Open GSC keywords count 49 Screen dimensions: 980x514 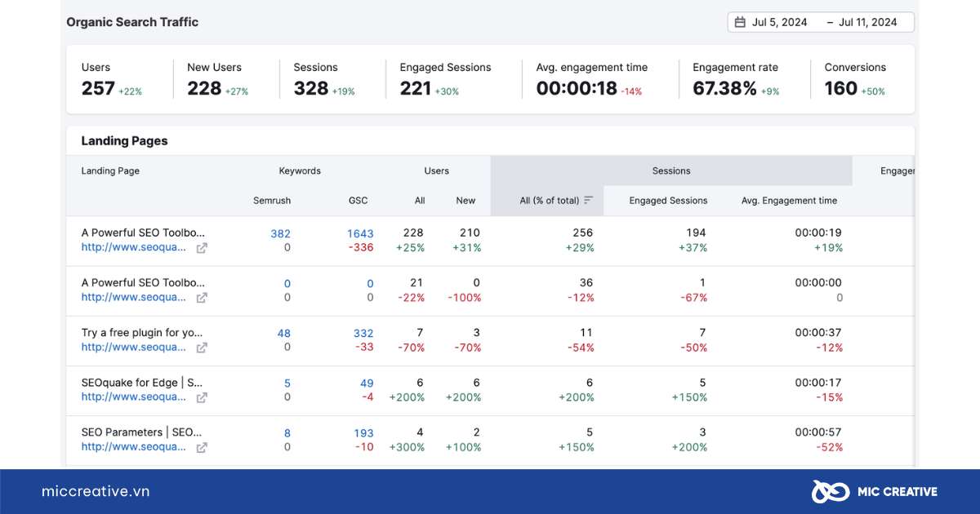pyautogui.click(x=367, y=383)
